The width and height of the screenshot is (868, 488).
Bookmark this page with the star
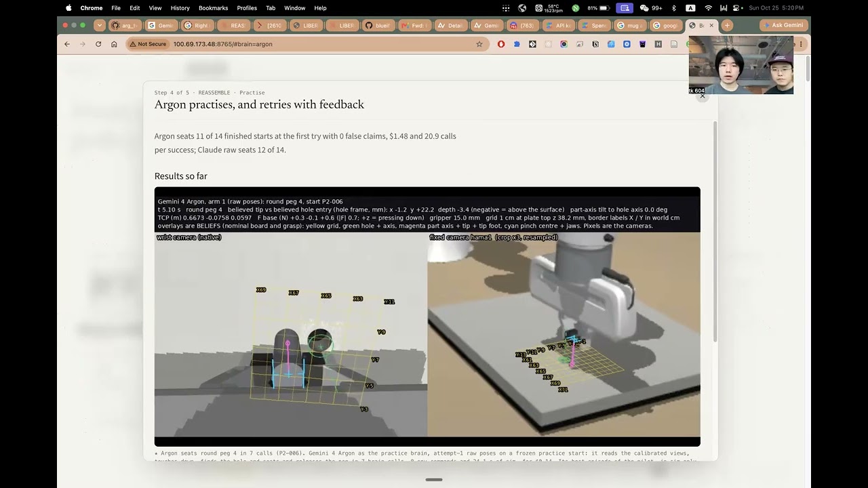click(479, 44)
